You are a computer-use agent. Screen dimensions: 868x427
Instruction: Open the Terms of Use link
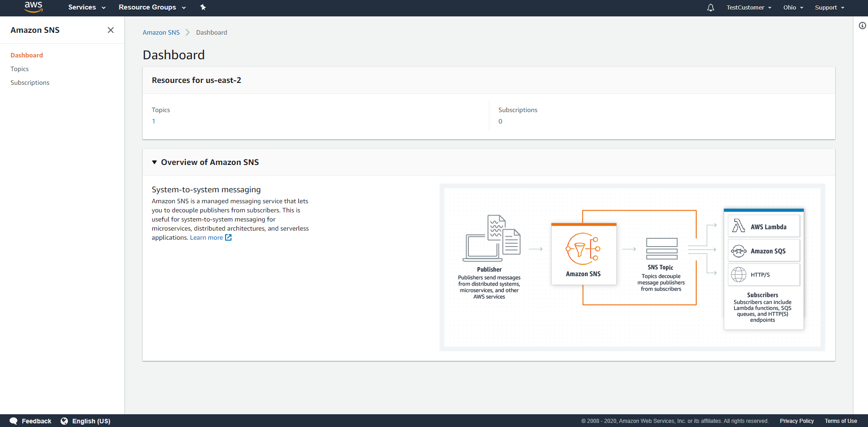(841, 421)
